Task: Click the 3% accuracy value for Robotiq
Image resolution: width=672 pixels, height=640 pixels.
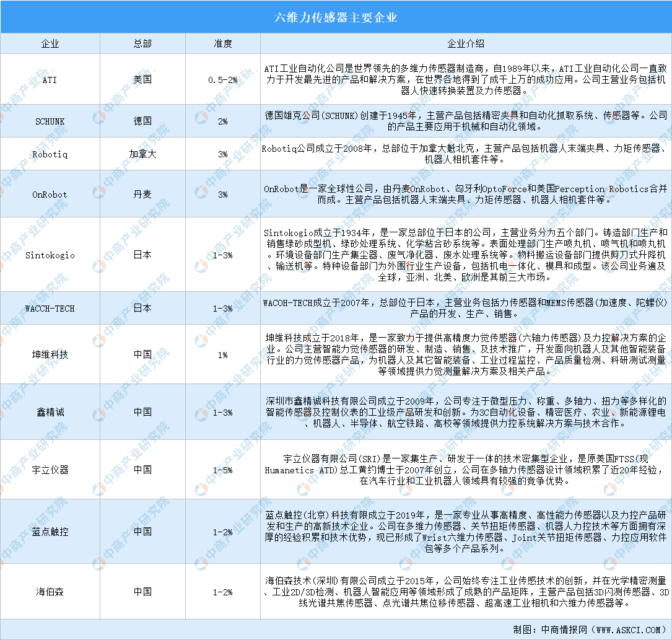Action: (x=222, y=155)
